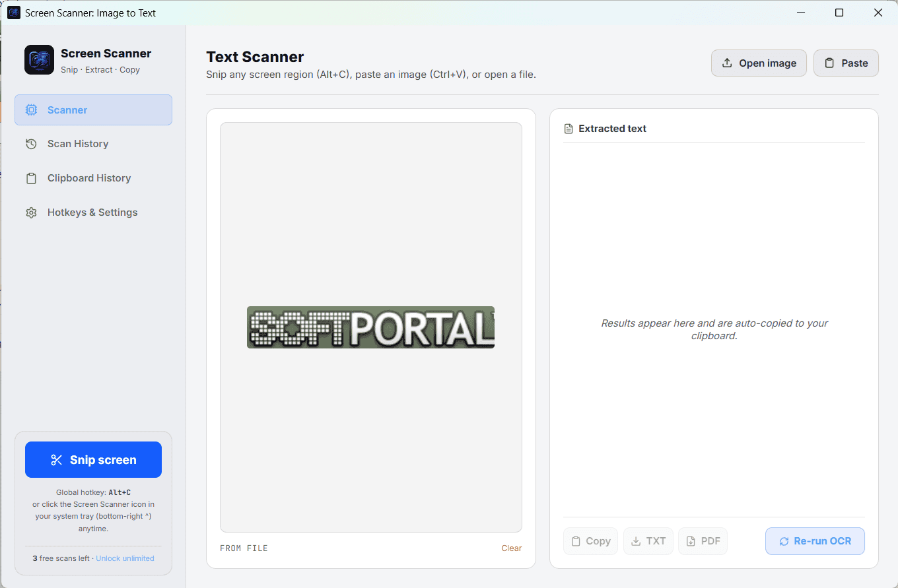Click the document icon beside Extracted text

(569, 129)
